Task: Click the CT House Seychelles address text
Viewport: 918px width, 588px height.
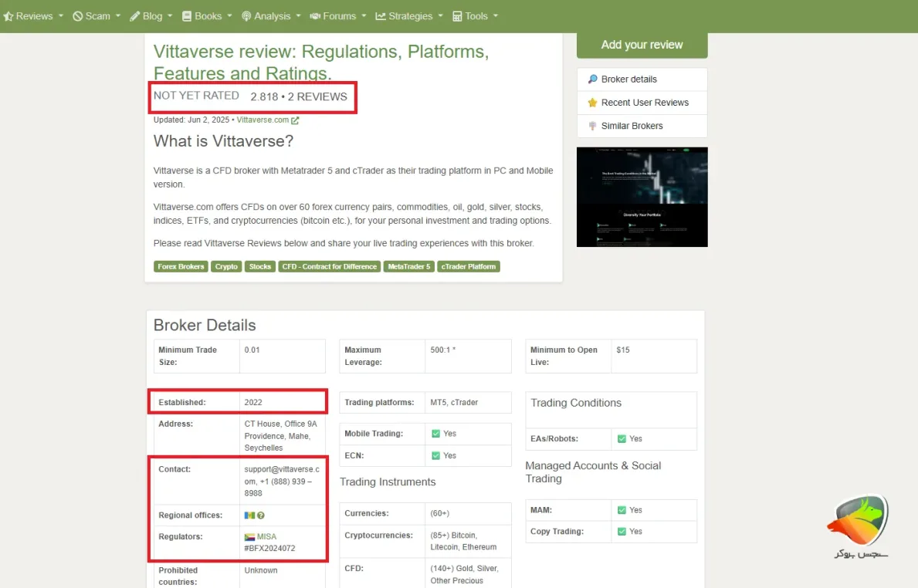Action: coord(280,436)
